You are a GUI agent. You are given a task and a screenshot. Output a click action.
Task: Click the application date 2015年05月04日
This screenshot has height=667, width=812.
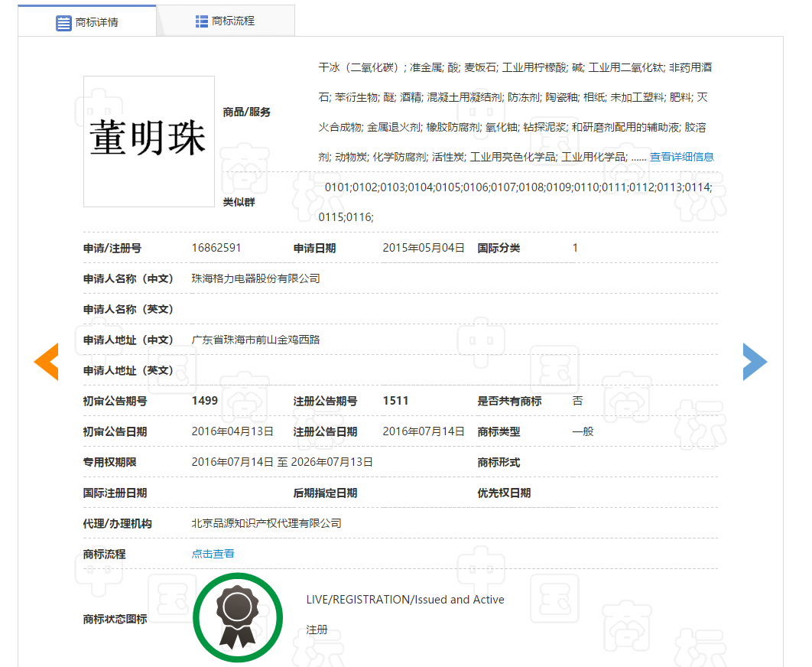click(423, 248)
